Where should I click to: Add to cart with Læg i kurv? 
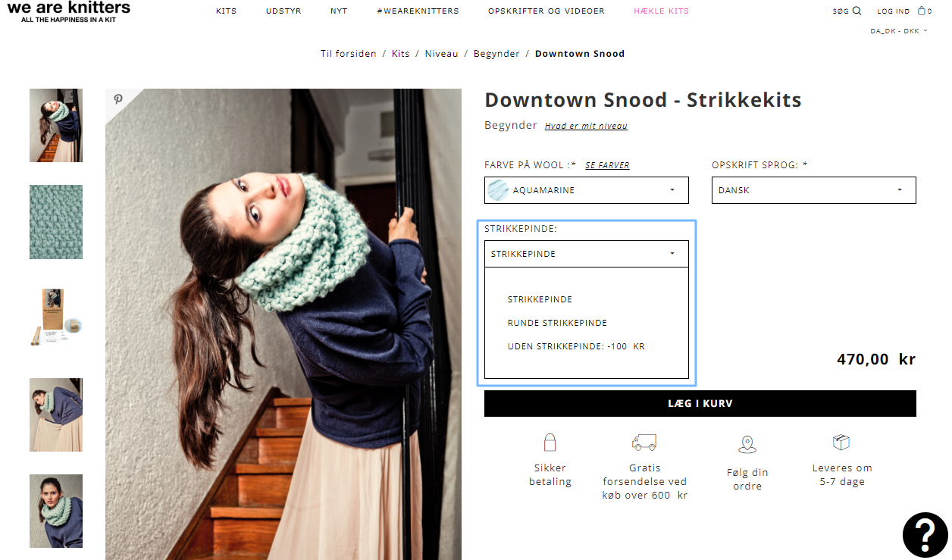click(x=700, y=404)
